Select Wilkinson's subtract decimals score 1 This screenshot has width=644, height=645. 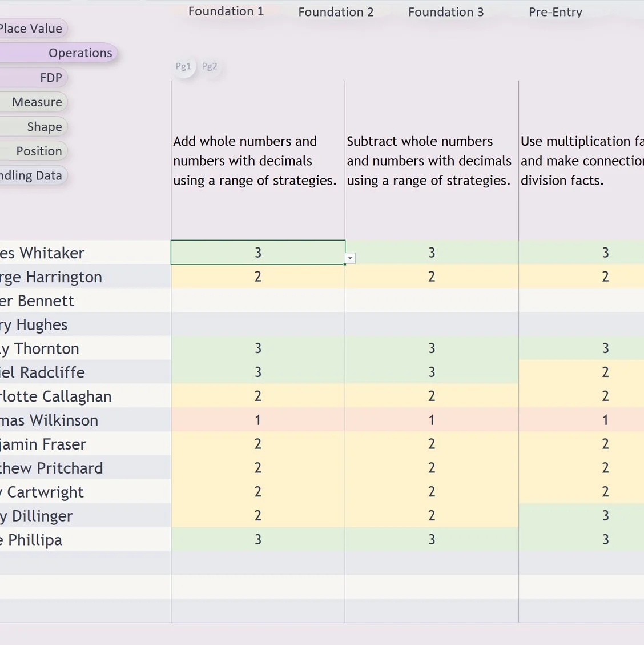(x=432, y=419)
